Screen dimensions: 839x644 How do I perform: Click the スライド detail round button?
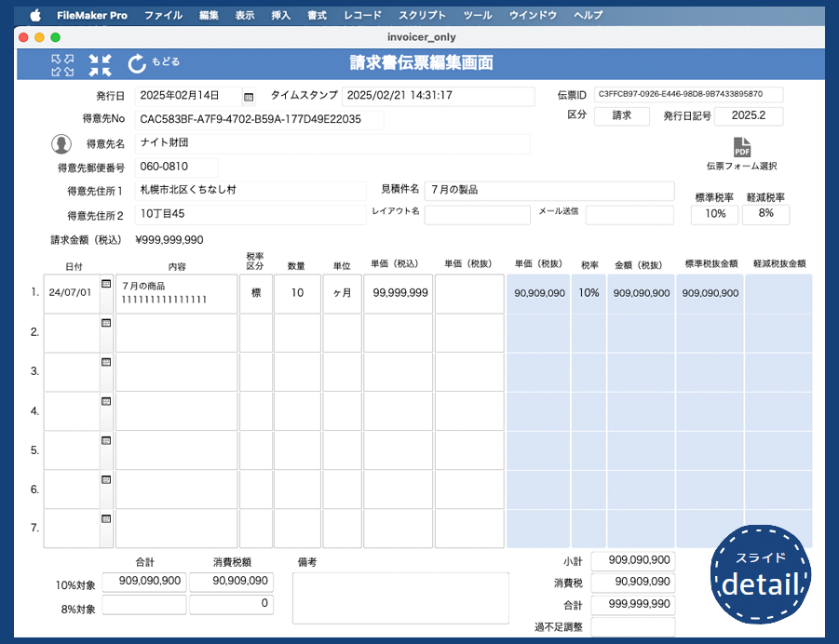tap(760, 574)
